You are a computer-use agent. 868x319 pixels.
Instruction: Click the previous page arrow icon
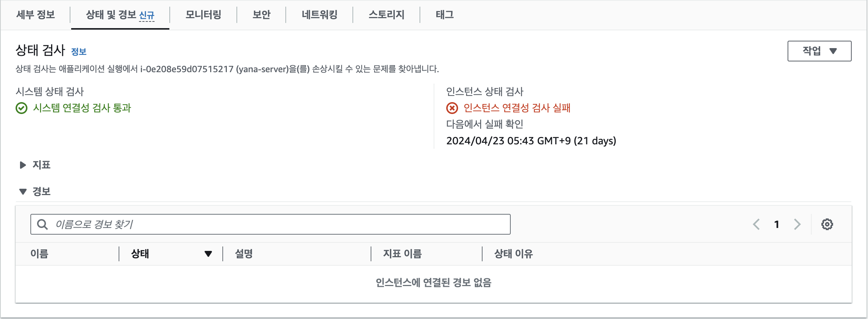[756, 224]
